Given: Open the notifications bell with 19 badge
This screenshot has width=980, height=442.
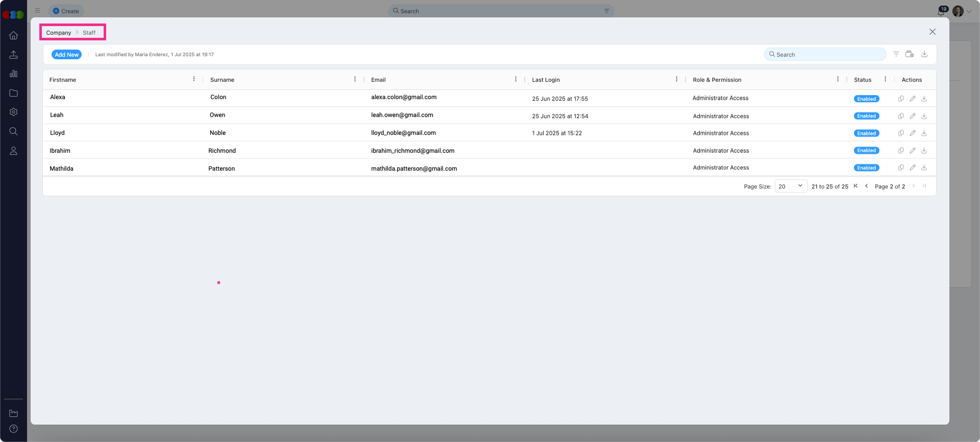Looking at the screenshot, I should point(941,12).
